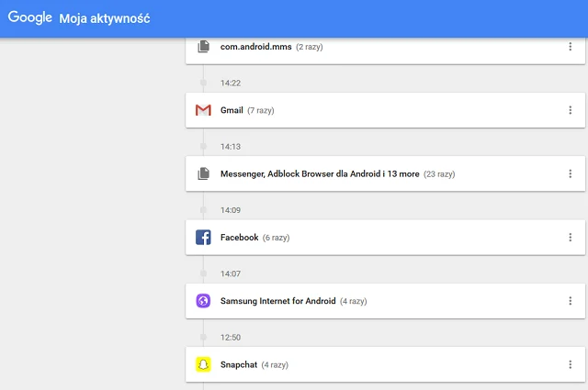The height and width of the screenshot is (390, 588).
Task: Click the (23 razy) count label
Action: (439, 174)
